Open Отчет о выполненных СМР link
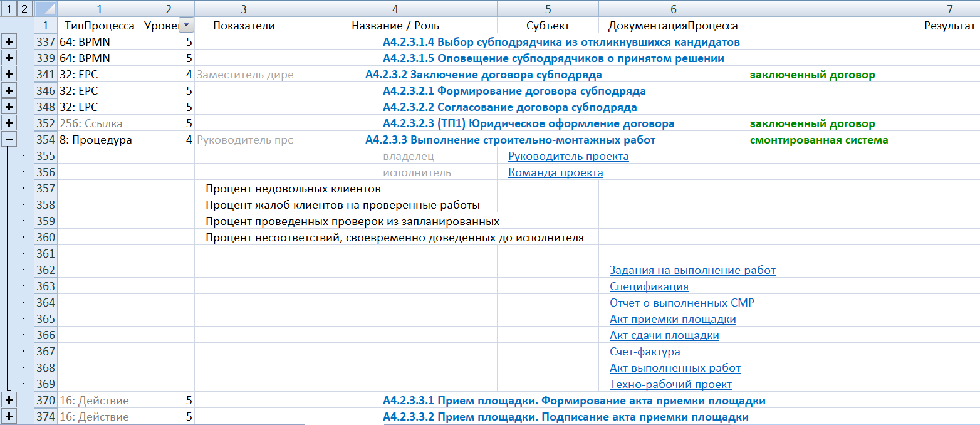The image size is (980, 425). coord(682,303)
